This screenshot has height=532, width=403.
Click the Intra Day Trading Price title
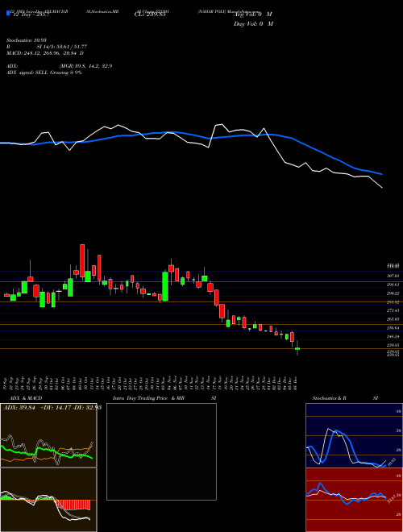[x=140, y=398]
